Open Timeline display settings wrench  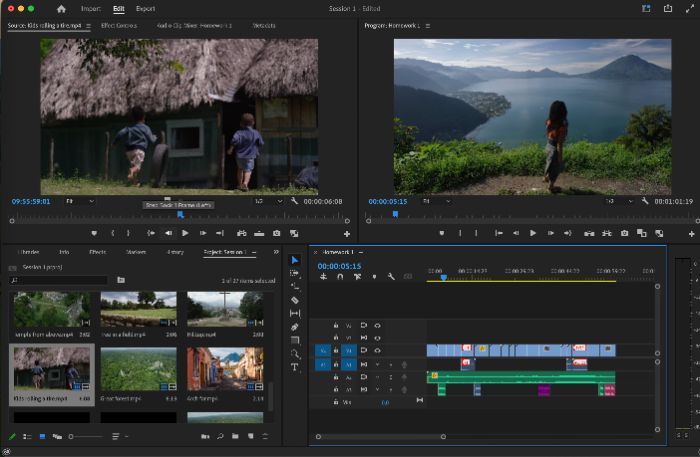(391, 277)
